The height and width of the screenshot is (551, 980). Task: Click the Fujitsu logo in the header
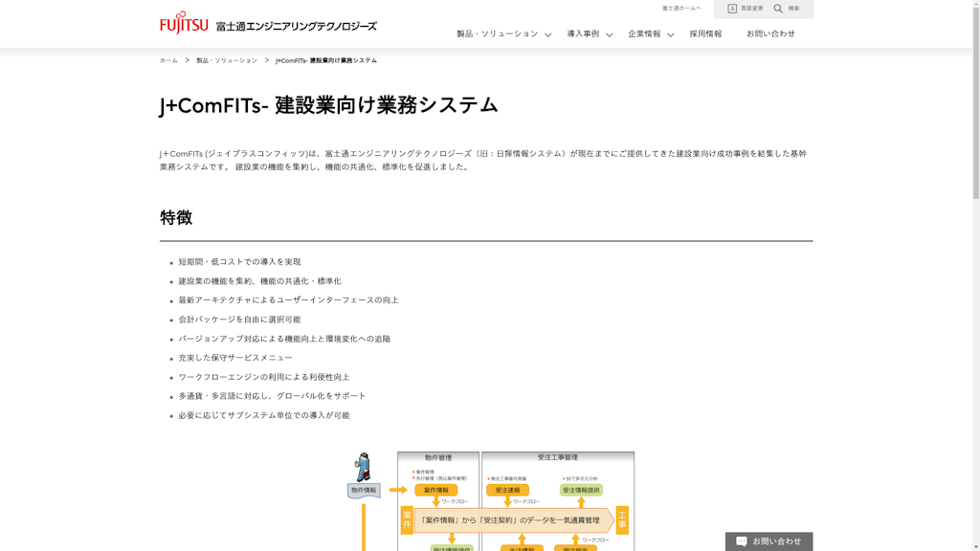184,23
